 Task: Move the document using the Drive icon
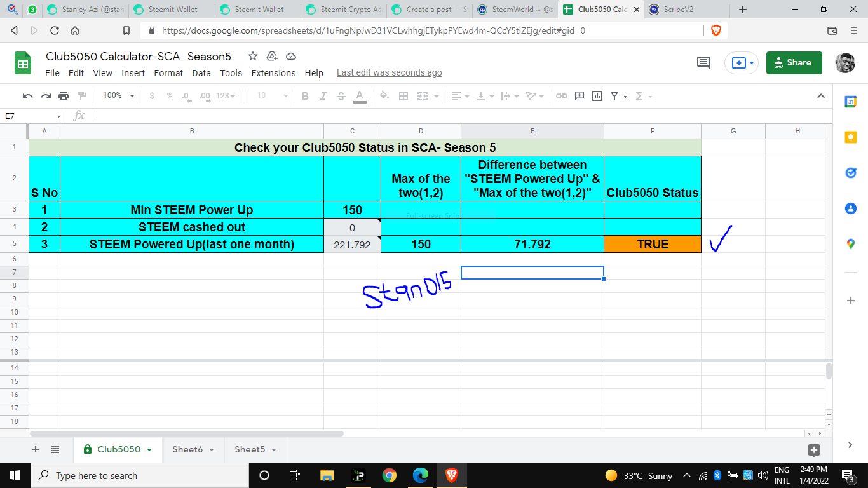tap(272, 56)
